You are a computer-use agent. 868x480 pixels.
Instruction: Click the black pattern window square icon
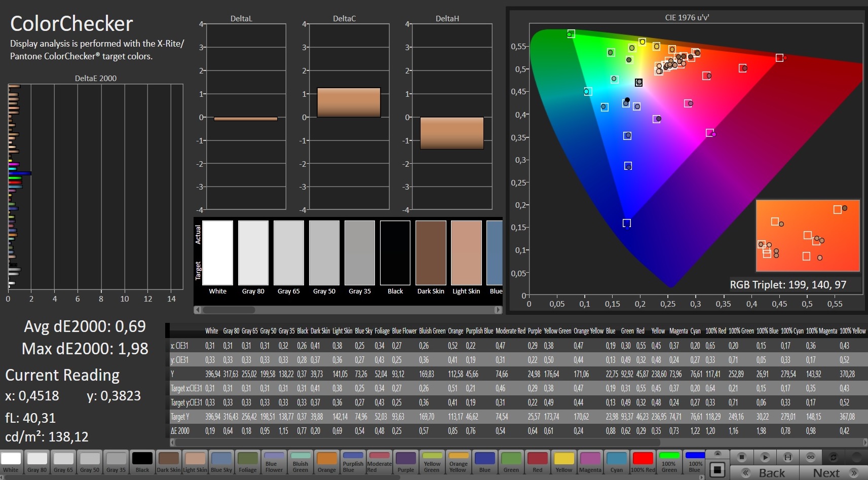(x=717, y=469)
